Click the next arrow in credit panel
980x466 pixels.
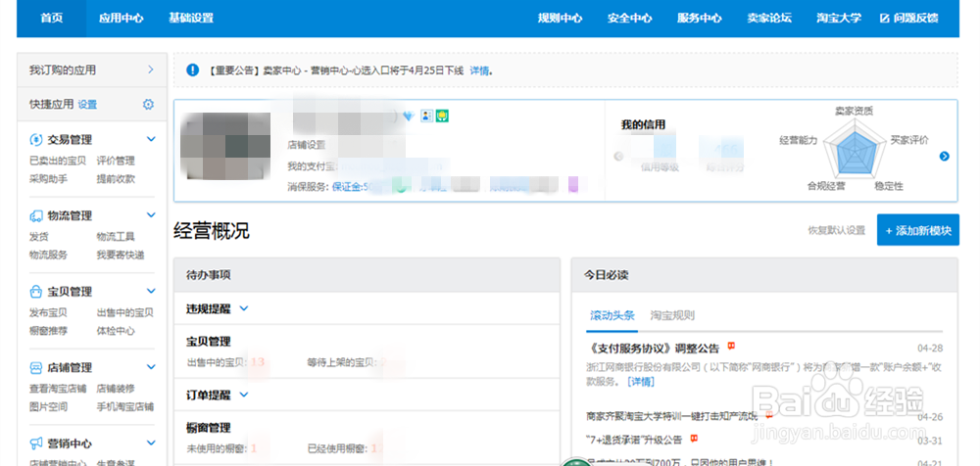coord(945,157)
